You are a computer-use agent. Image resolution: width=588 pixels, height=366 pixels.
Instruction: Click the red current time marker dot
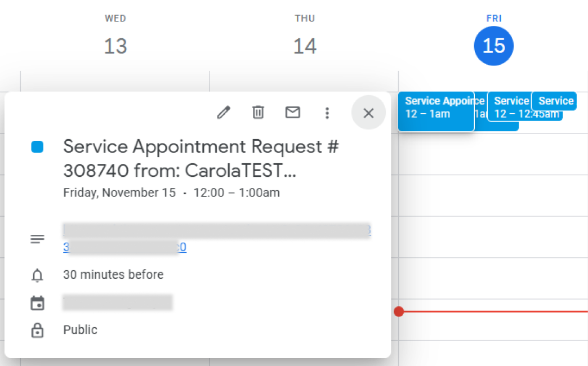399,311
